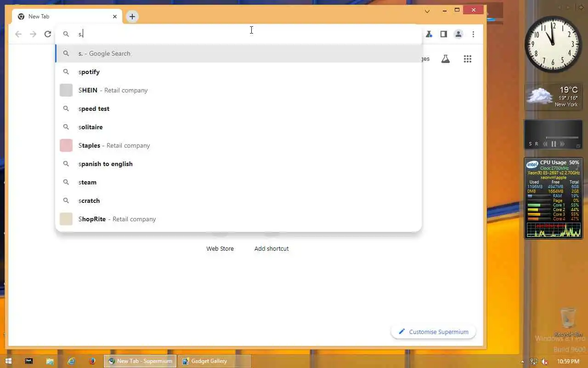Click the CPU Usage gadget graph
The image size is (588, 368).
click(x=553, y=230)
